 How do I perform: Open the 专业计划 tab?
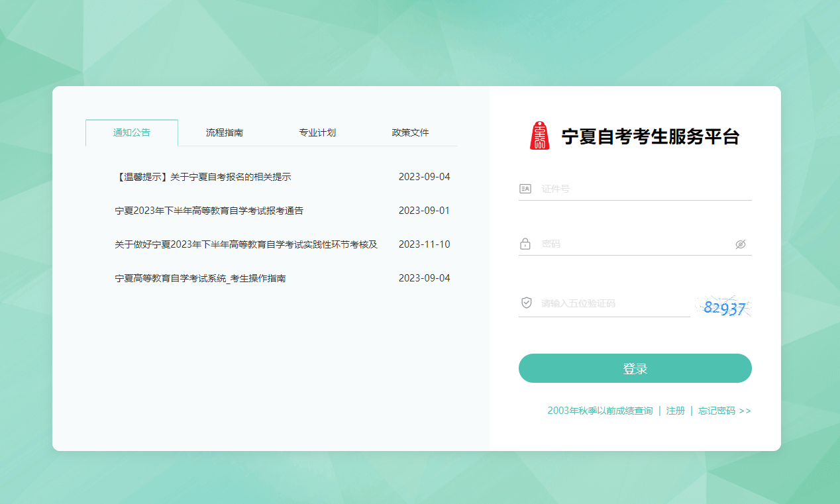click(x=317, y=132)
